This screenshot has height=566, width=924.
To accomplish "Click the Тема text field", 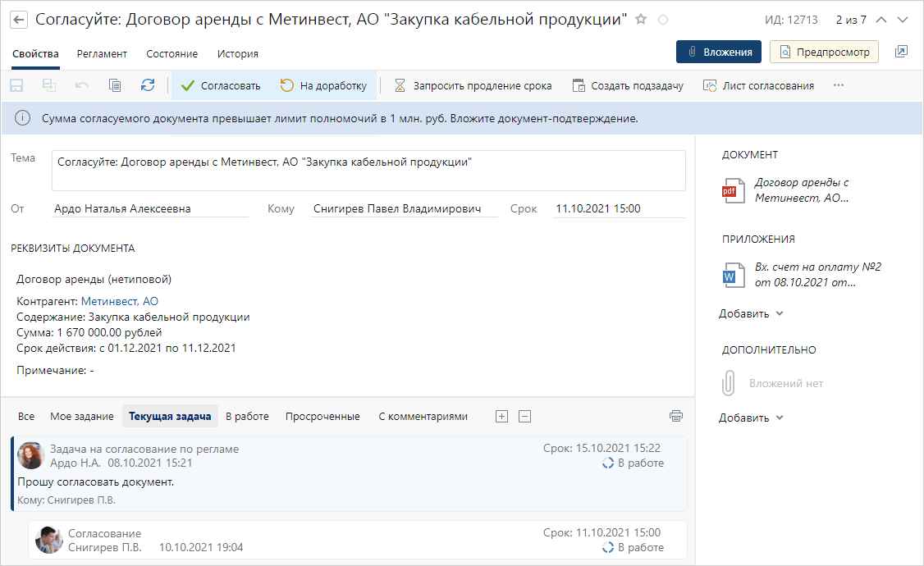I will [368, 170].
